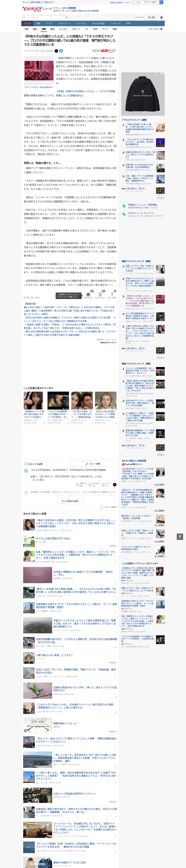
Task: Share article on X below the headline
Action: pyautogui.click(x=56, y=51)
